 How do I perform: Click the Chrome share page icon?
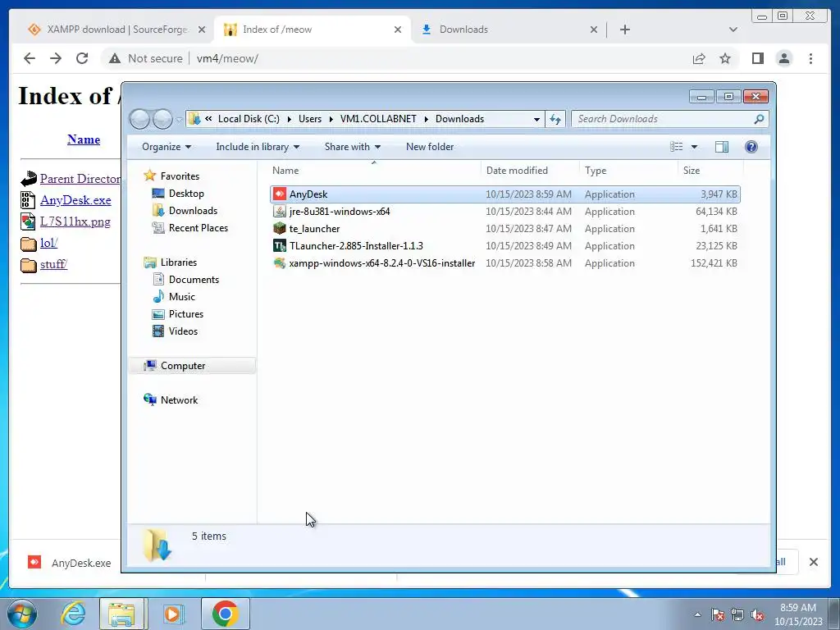(x=699, y=58)
